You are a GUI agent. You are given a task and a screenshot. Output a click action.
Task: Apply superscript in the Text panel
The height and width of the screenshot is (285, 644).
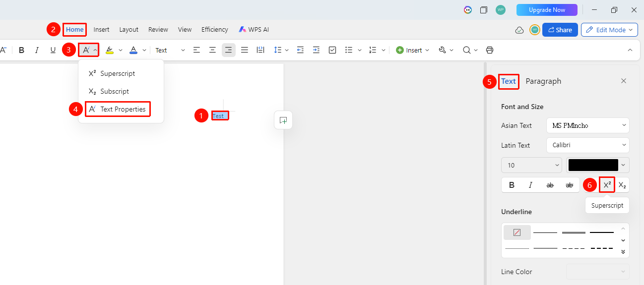tap(607, 185)
